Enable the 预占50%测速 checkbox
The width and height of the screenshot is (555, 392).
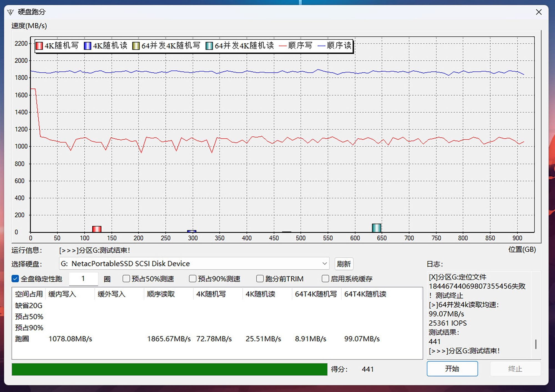tap(126, 278)
